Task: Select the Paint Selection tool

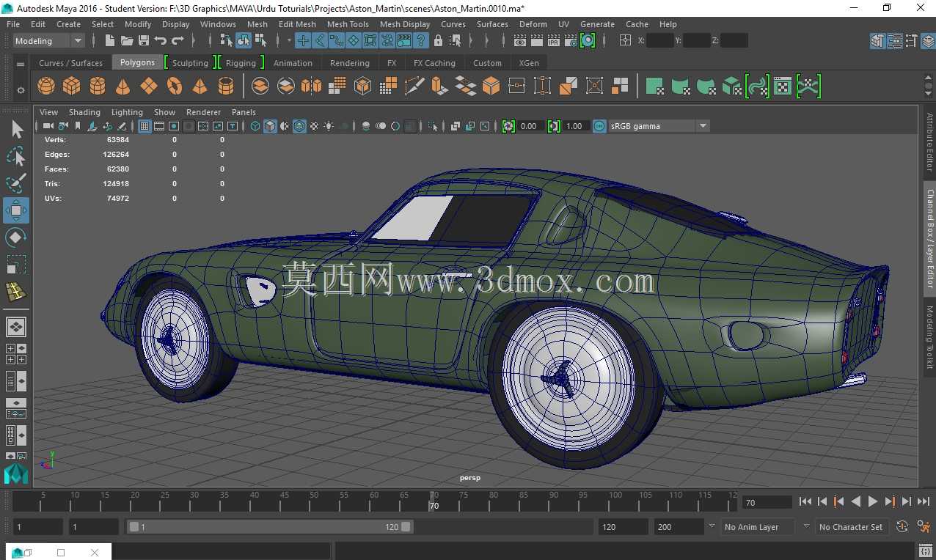Action: click(16, 183)
